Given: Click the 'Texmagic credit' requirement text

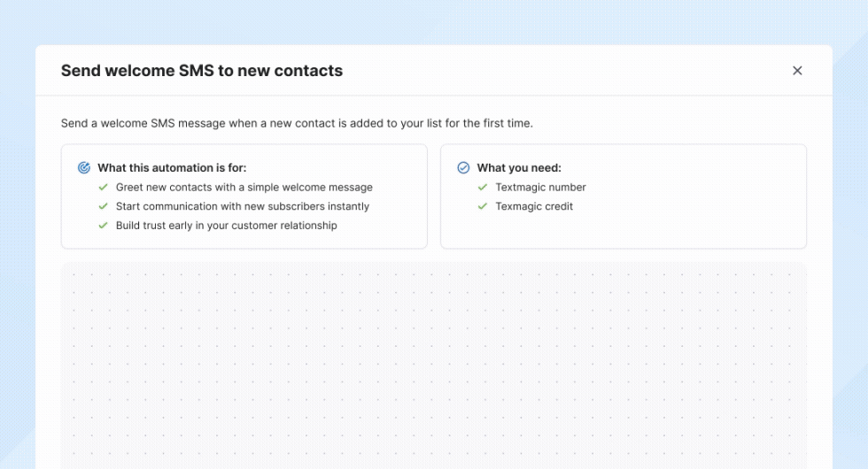Looking at the screenshot, I should [x=534, y=206].
